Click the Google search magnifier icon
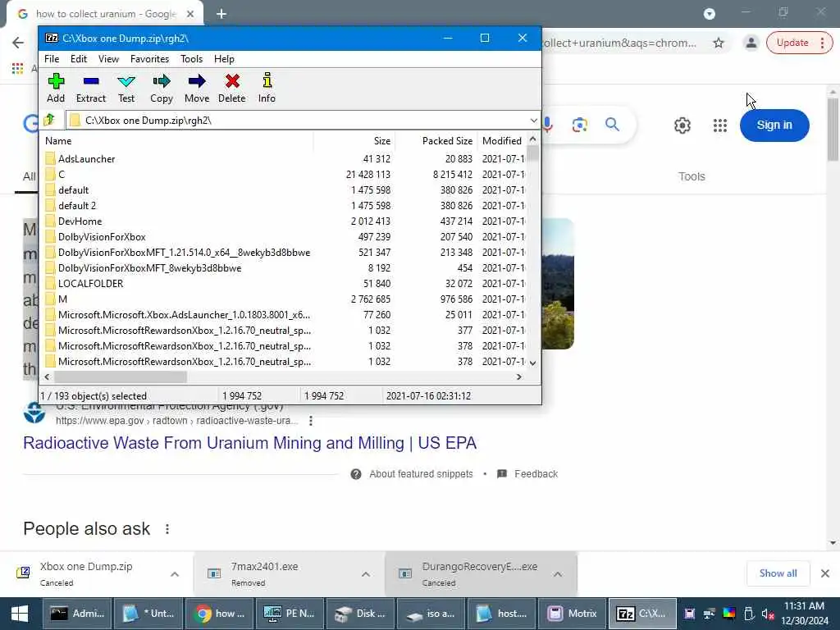 612,125
